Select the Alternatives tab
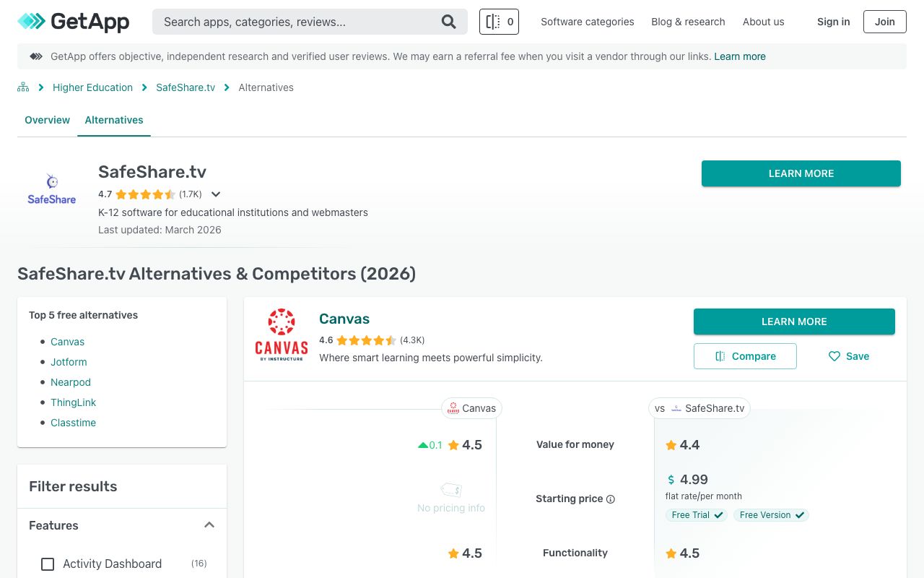Viewport: 924px width, 578px height. [114, 120]
